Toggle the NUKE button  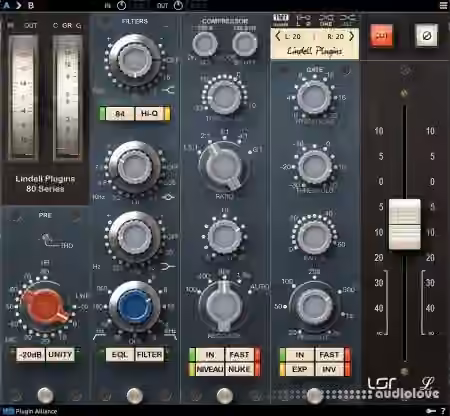click(x=239, y=369)
